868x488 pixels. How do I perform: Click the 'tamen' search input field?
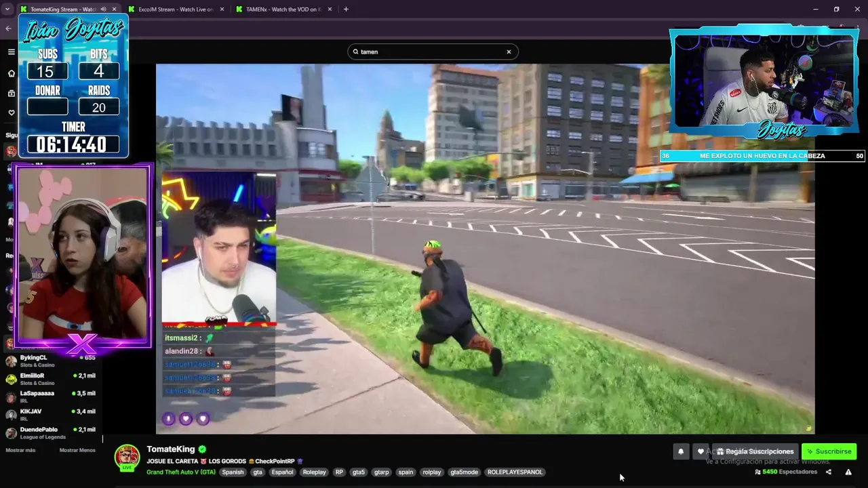click(433, 52)
